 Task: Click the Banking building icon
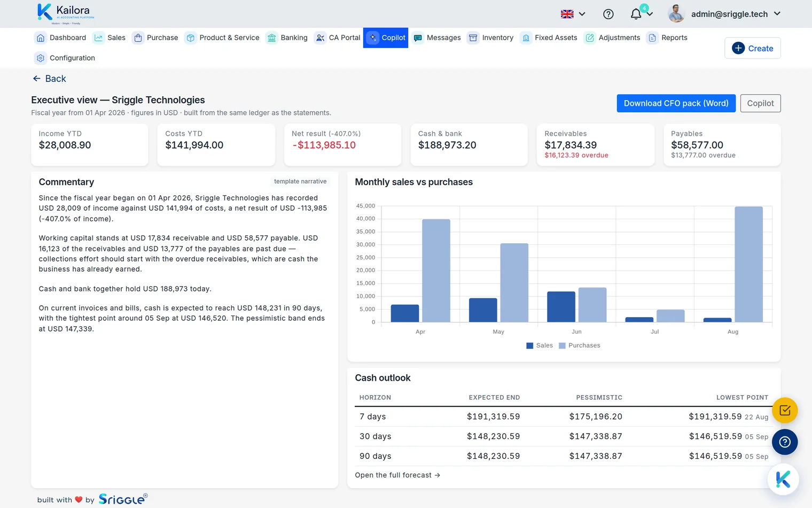271,38
